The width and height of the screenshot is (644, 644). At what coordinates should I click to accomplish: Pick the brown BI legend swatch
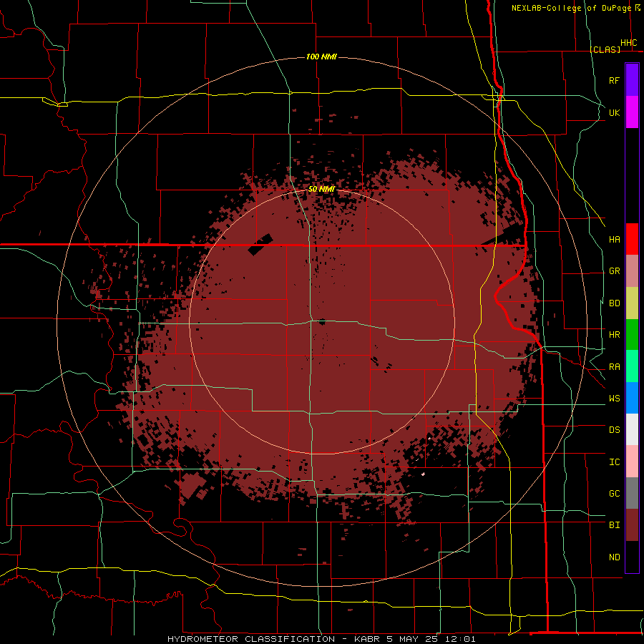click(632, 525)
